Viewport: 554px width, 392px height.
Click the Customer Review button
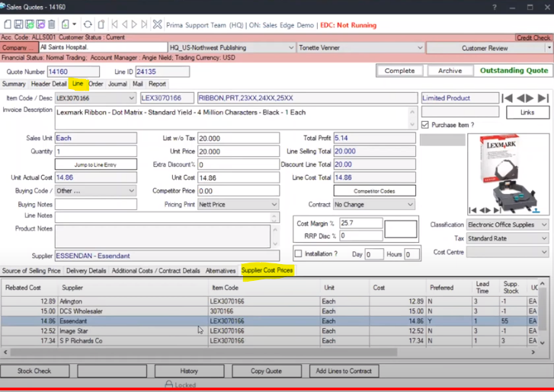(x=485, y=48)
